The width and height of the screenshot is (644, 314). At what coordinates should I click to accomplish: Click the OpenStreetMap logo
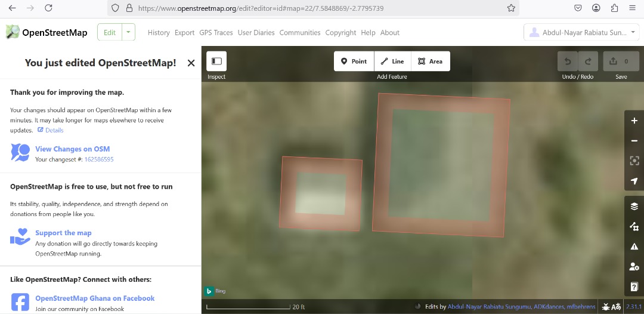(47, 32)
